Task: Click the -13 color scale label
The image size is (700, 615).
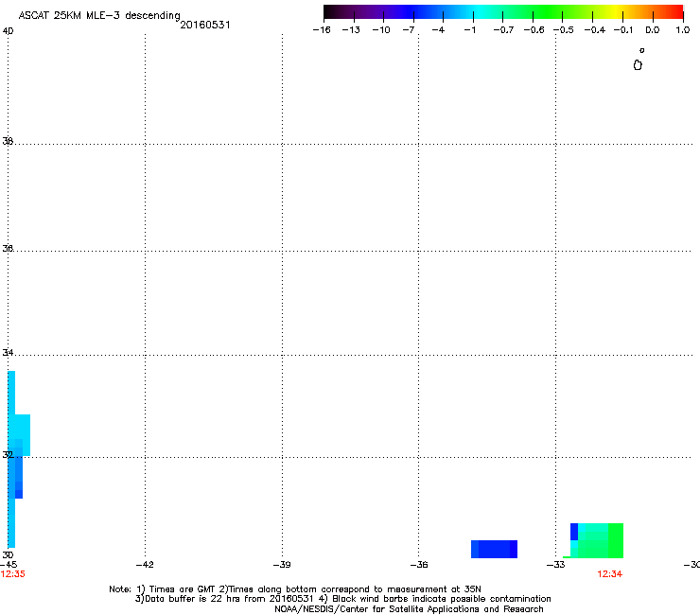Action: [x=351, y=30]
